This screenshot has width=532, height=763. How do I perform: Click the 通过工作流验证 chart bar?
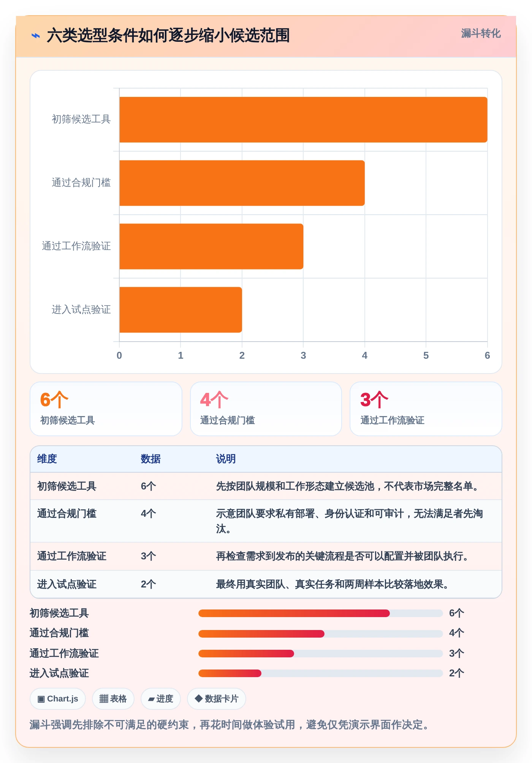tap(211, 247)
